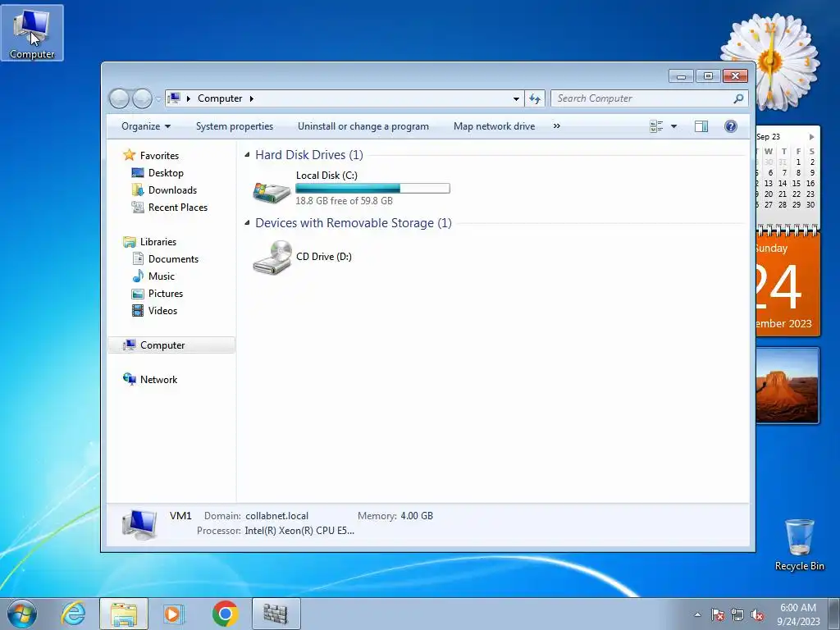Open address bar history dropdown
The height and width of the screenshot is (630, 840).
[x=516, y=98]
